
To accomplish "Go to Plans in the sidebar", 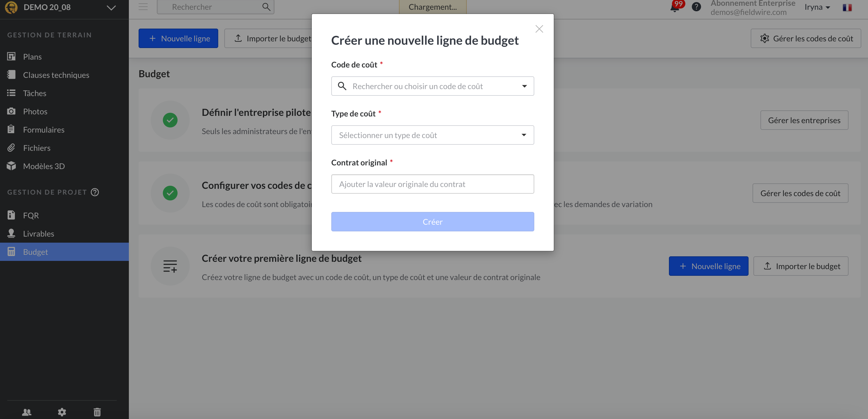I will pos(32,57).
